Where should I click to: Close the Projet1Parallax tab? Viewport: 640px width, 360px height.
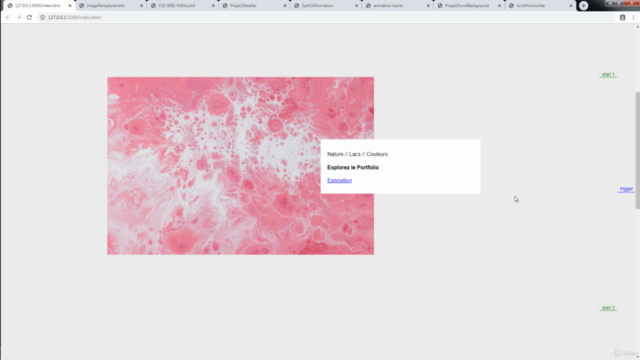285,6
